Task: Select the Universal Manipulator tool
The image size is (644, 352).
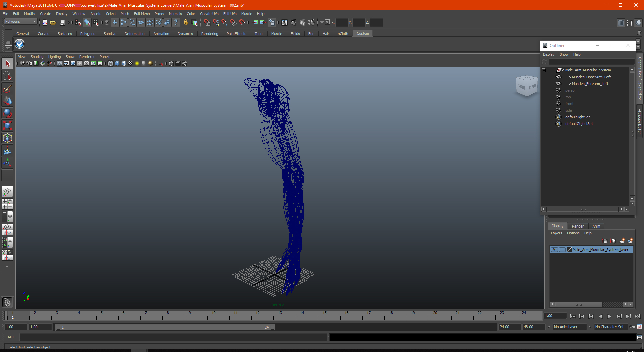Action: point(7,138)
